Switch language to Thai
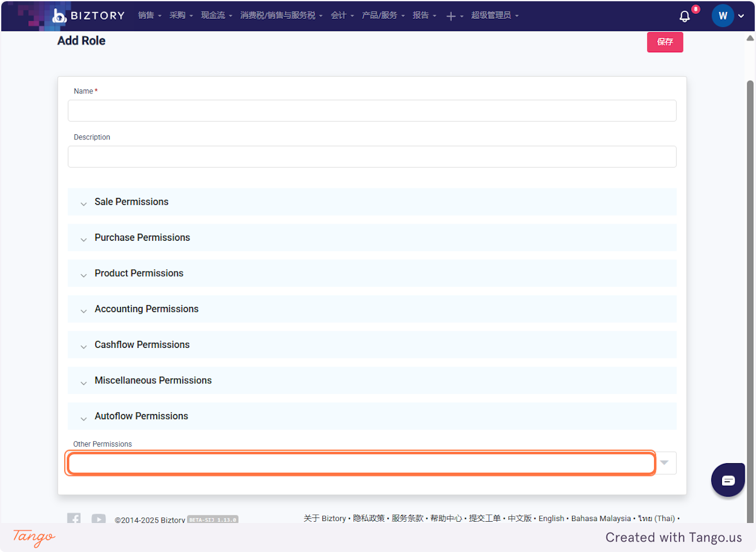The image size is (756, 552). point(656,519)
